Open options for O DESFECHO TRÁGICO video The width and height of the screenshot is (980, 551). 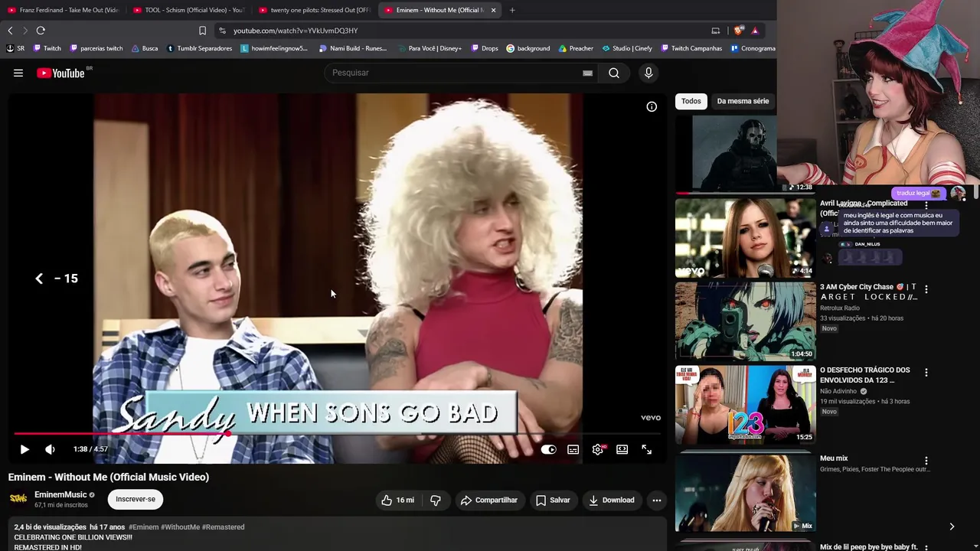pos(926,373)
